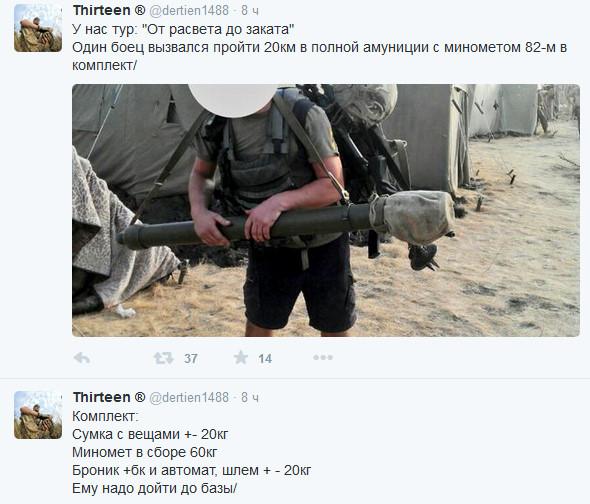View the retweet count 37

[191, 359]
